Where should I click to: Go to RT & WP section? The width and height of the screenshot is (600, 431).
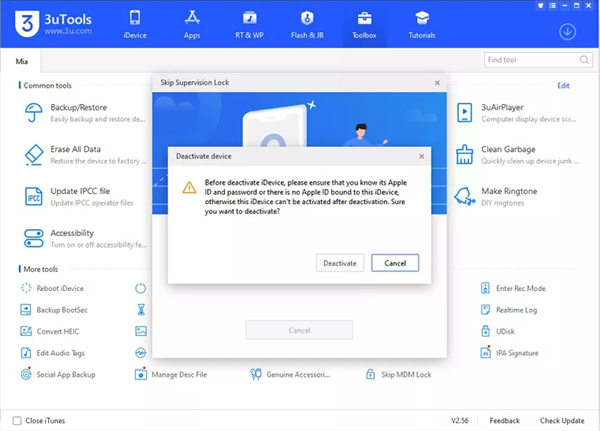tap(250, 25)
